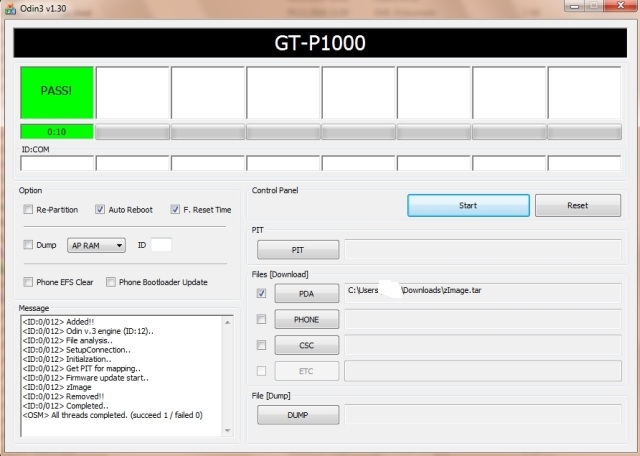
Task: Click Message log scrollbar down arrow
Action: pyautogui.click(x=227, y=430)
